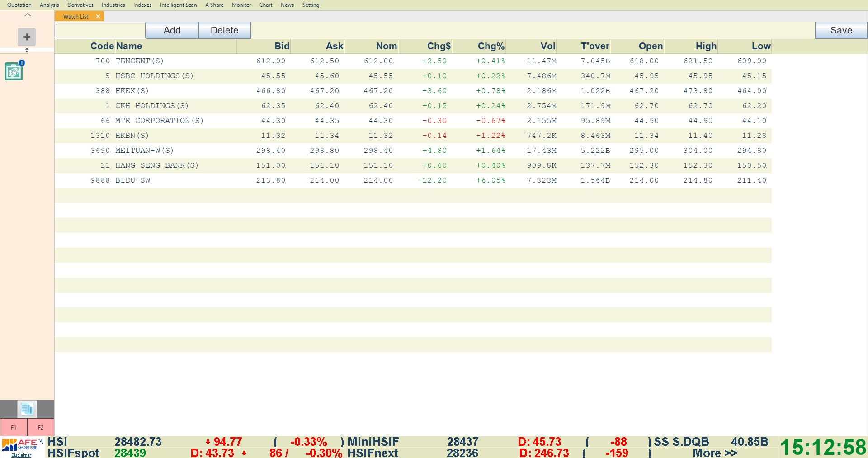Screen dimensions: 868x458
Task: Select the BIDU-SW row
Action: point(413,180)
